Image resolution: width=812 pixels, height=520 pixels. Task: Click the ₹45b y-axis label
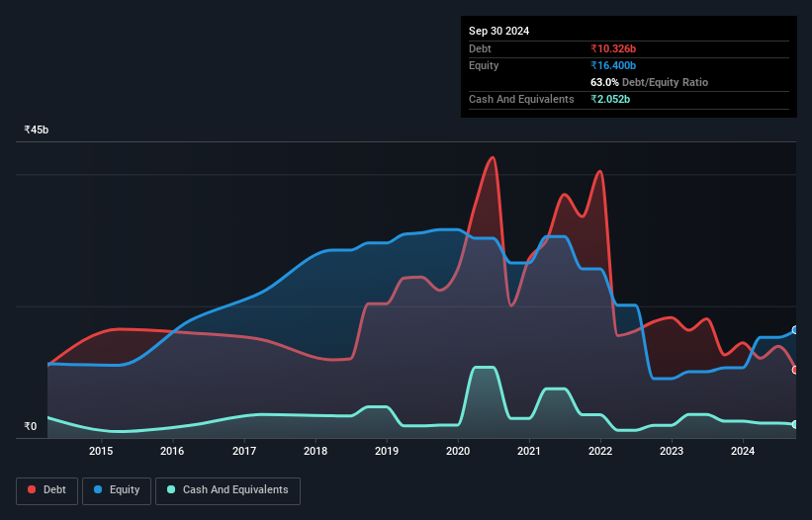point(37,130)
